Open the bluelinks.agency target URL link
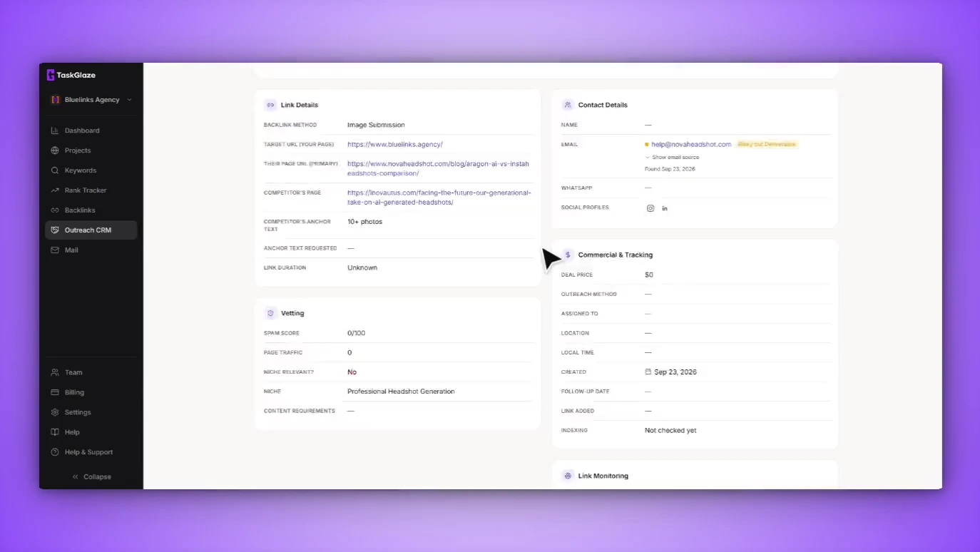Image resolution: width=980 pixels, height=552 pixels. click(395, 144)
